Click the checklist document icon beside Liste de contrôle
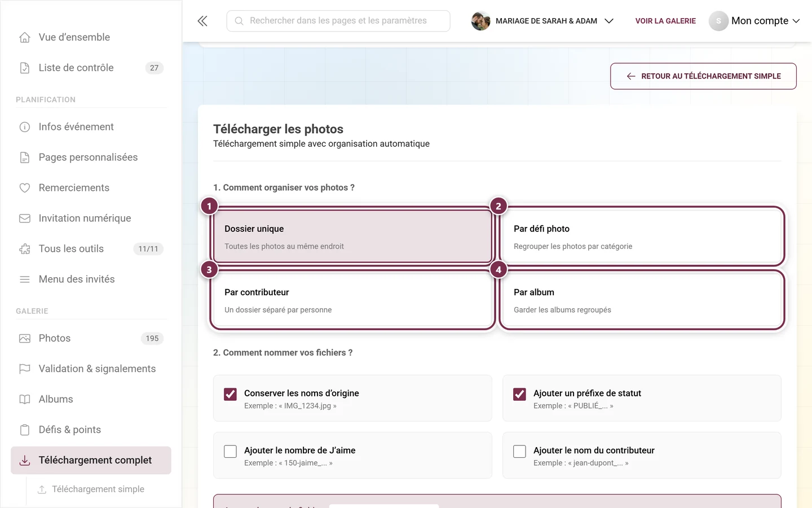This screenshot has height=508, width=812. click(x=25, y=68)
